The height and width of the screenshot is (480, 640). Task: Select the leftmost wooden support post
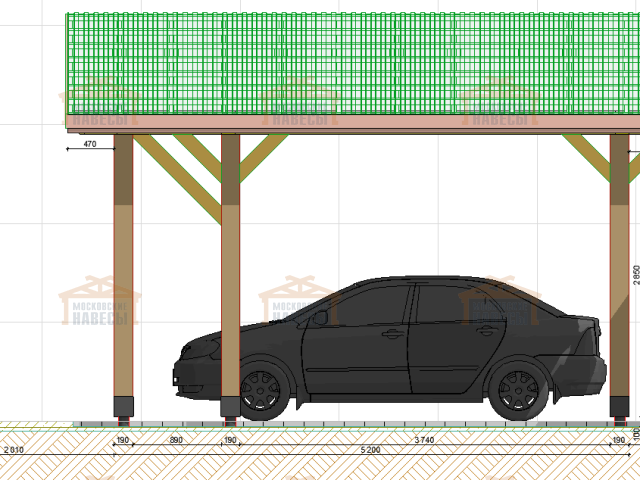[x=123, y=270]
